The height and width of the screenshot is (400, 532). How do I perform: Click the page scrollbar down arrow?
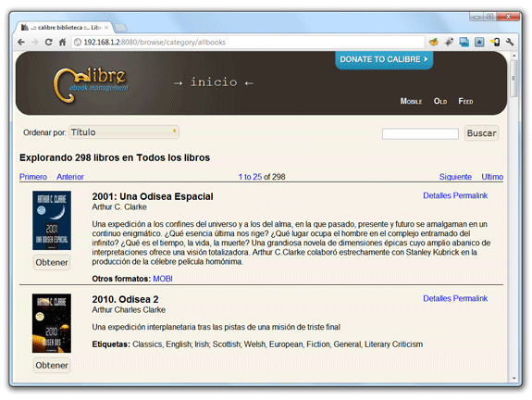click(514, 378)
